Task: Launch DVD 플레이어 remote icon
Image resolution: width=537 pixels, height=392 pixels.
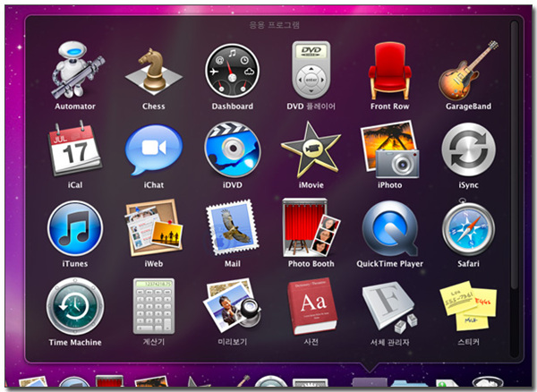Action: (x=311, y=70)
